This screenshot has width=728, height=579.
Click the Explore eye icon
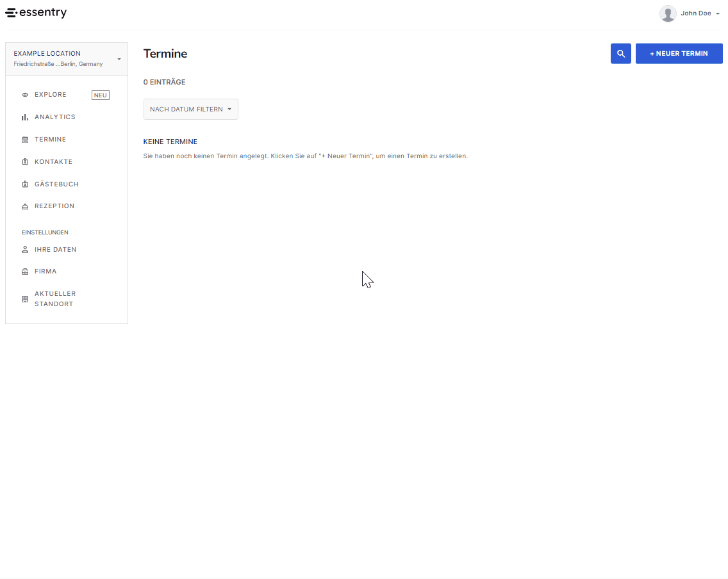pos(25,95)
